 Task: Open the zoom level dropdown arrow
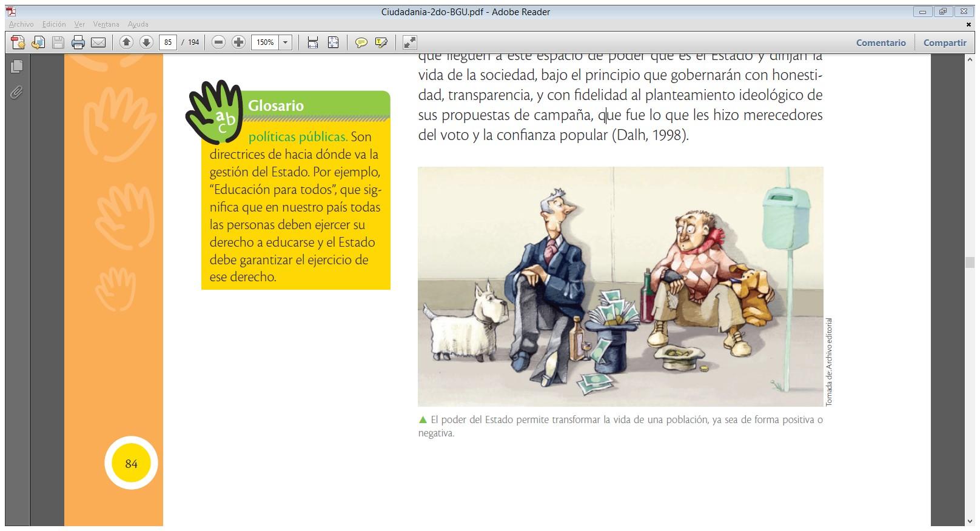(286, 42)
